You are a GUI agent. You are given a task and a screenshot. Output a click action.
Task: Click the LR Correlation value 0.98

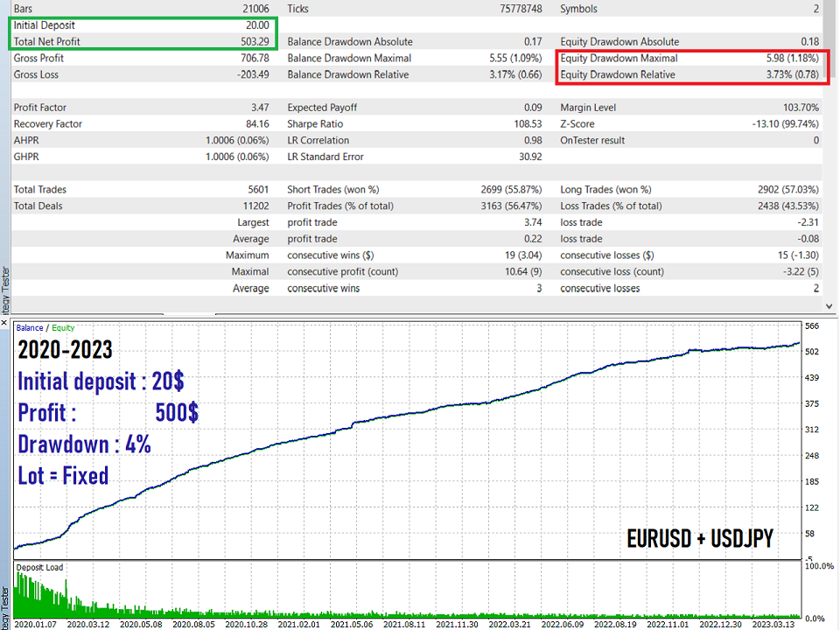(x=533, y=140)
